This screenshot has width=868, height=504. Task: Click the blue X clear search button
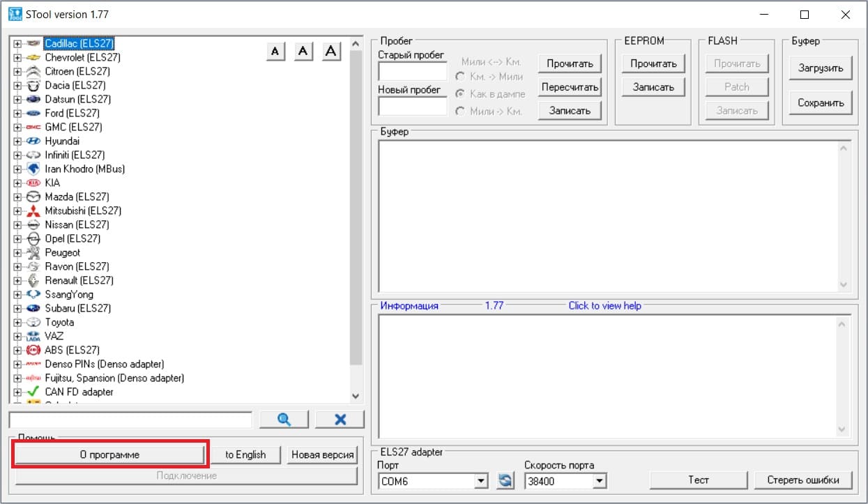point(340,419)
